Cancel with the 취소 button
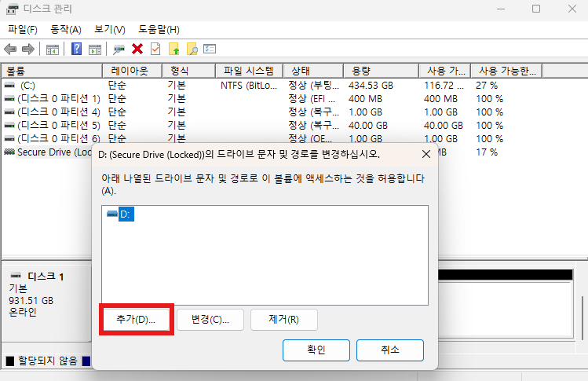The width and height of the screenshot is (588, 381). click(390, 350)
